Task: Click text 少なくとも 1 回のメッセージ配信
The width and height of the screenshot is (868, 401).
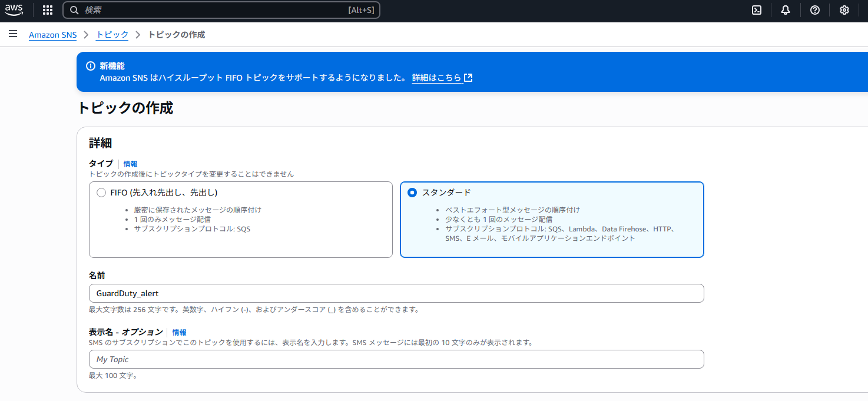Action: click(x=499, y=219)
